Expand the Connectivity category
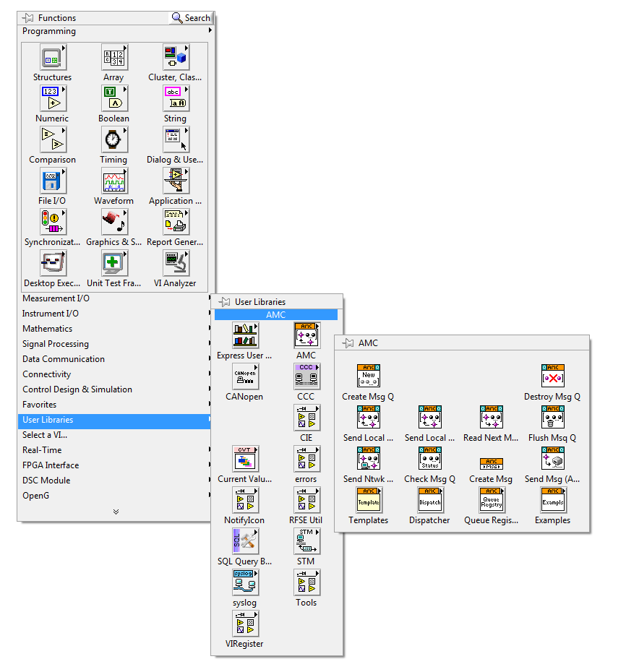Viewport: 626px width, 672px height. point(116,374)
